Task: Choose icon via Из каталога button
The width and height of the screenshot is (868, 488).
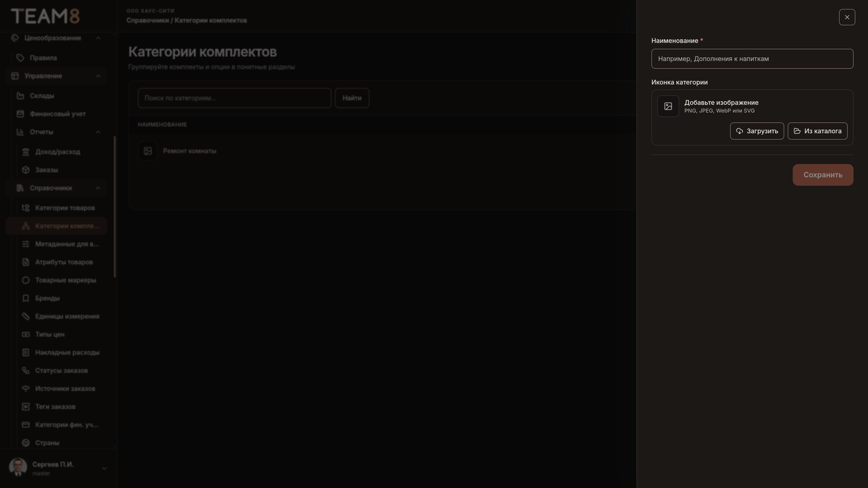Action: click(x=817, y=131)
